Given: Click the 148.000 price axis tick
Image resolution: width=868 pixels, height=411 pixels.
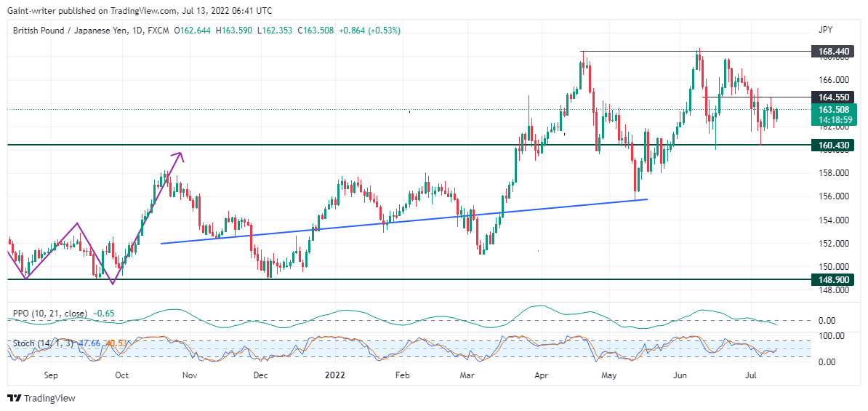Looking at the screenshot, I should click(x=833, y=290).
